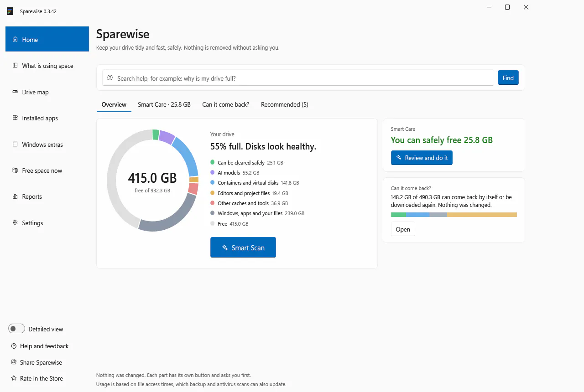Click the Home sidebar icon
Viewport: 584px width, 392px height.
(15, 39)
